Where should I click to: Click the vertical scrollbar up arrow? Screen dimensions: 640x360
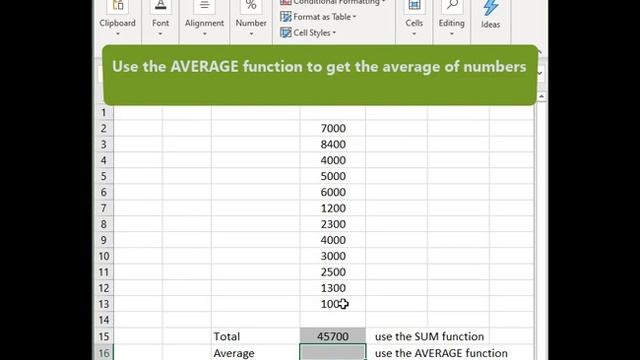541,97
